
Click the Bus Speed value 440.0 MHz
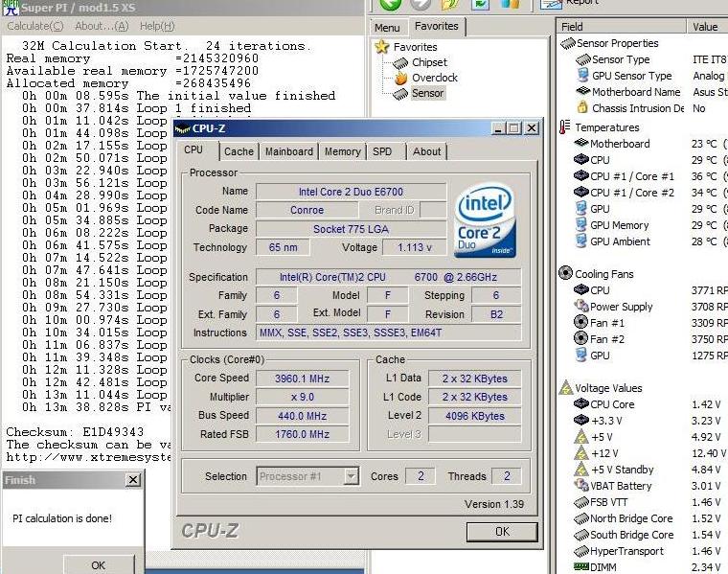303,416
